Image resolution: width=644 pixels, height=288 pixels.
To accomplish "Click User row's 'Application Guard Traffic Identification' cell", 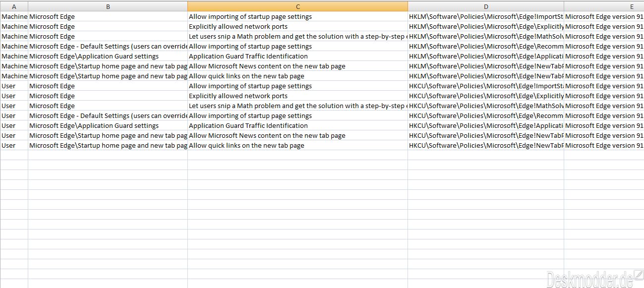I will tap(297, 125).
